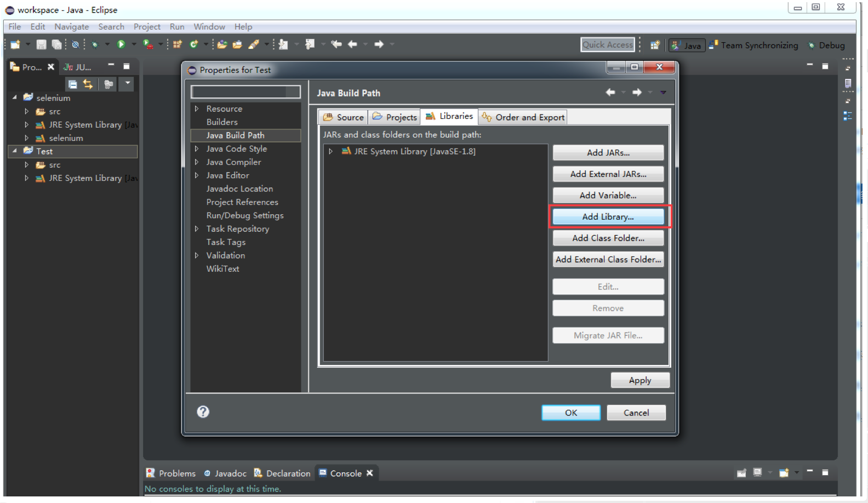Click the dialog help question mark icon

203,412
